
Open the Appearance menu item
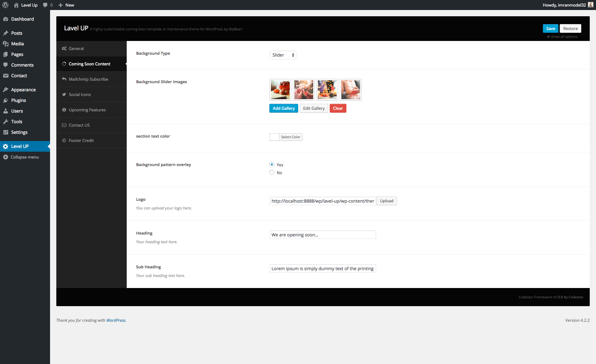click(25, 90)
